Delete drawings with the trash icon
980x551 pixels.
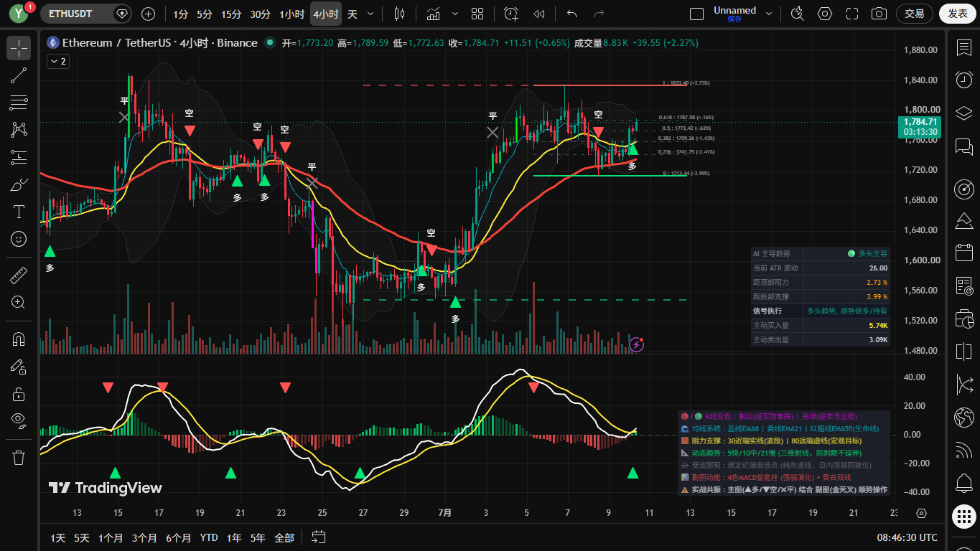pyautogui.click(x=19, y=457)
